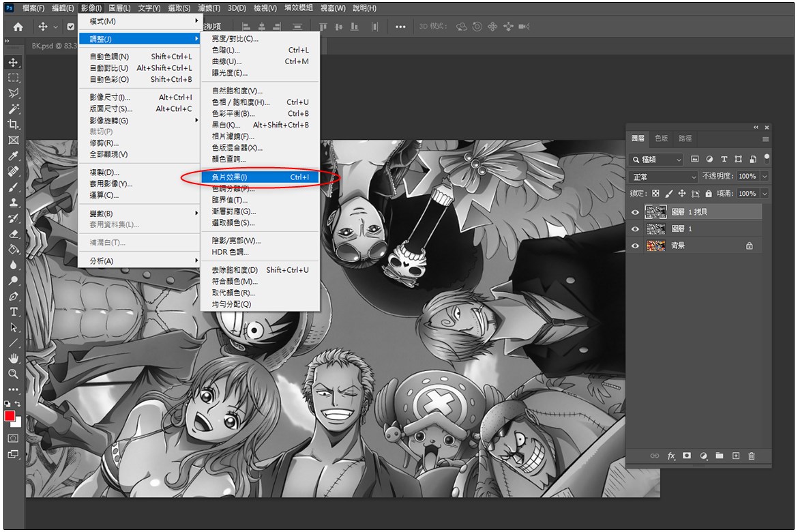
Task: Expand the 變數(B) submenu
Action: coord(138,213)
